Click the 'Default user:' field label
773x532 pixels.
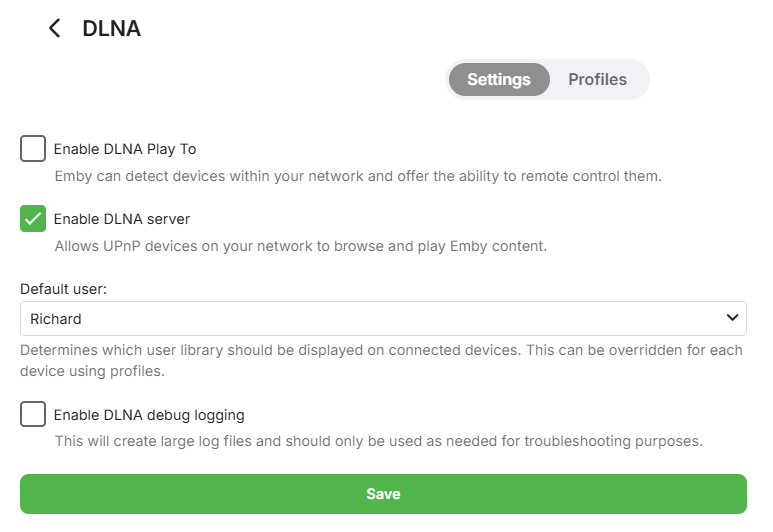coord(63,288)
